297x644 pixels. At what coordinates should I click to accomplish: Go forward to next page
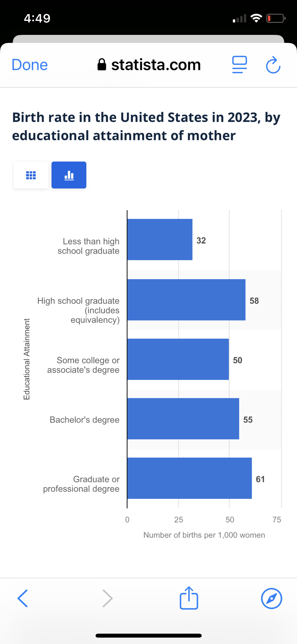point(107,598)
